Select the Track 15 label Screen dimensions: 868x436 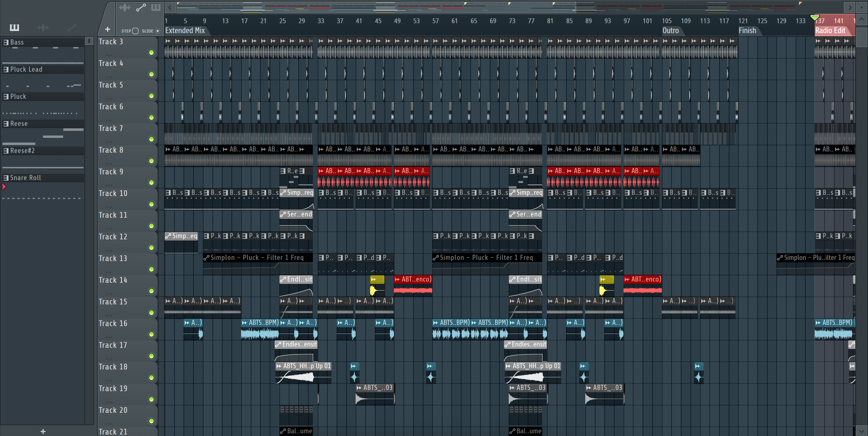click(x=113, y=302)
